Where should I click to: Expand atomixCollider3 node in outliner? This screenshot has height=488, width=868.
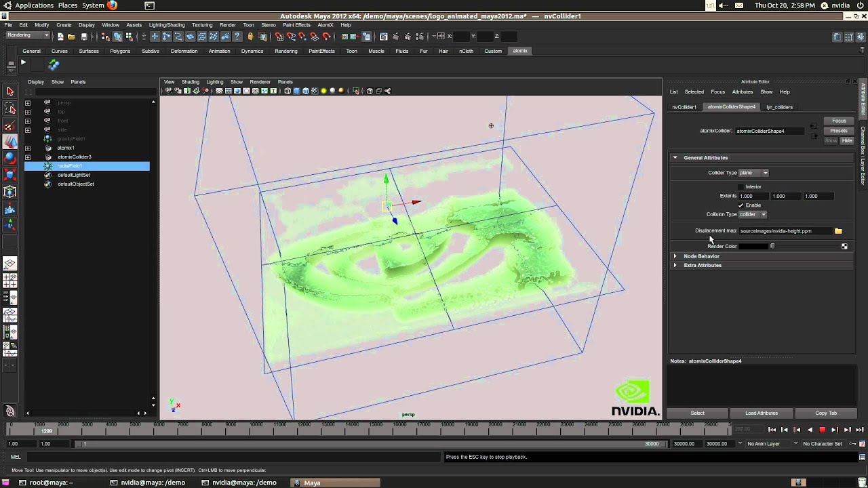(28, 157)
